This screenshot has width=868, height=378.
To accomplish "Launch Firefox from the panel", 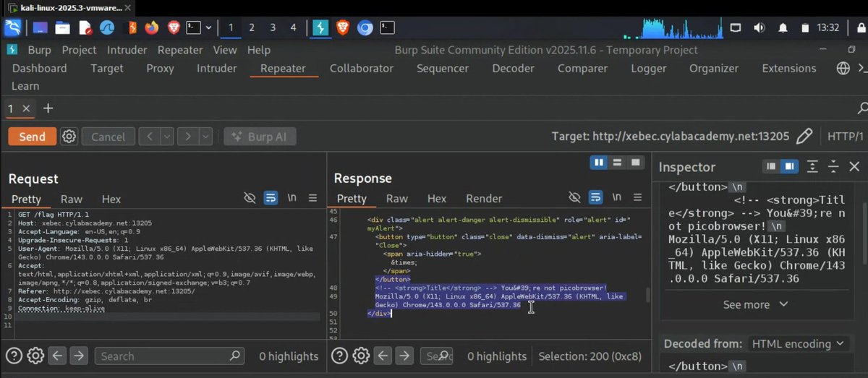I will [151, 27].
